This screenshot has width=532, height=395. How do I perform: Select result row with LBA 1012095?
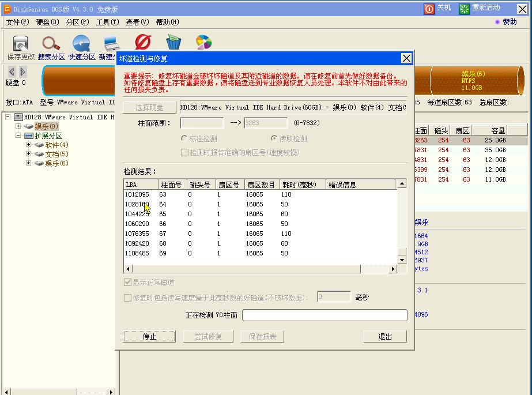260,194
